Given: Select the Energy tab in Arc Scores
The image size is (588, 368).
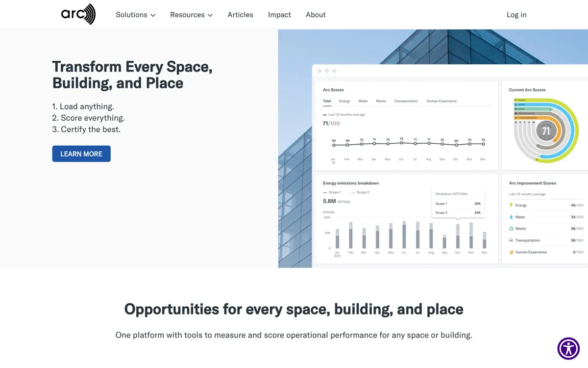Looking at the screenshot, I should [344, 101].
